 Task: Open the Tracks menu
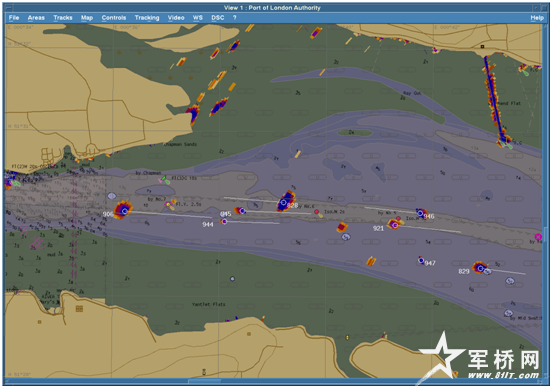click(x=63, y=18)
